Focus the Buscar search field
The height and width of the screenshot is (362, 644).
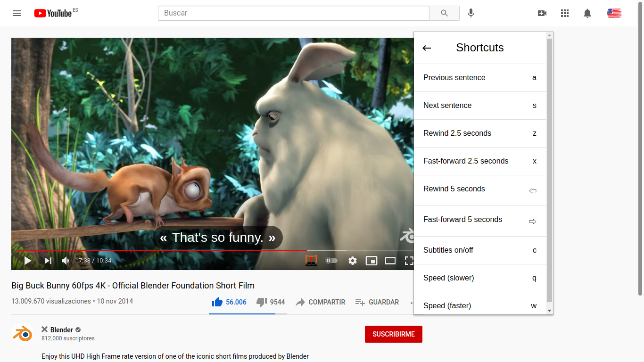tap(293, 13)
